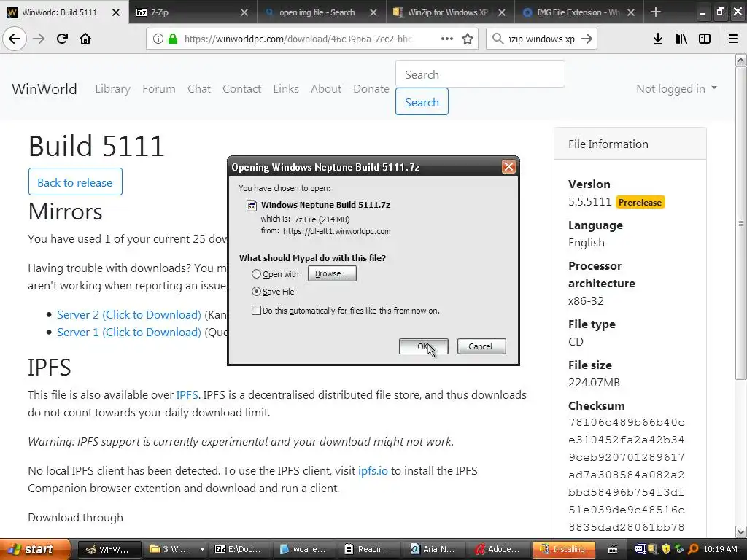Close the WinZip for Windows XP tab
This screenshot has height=560, width=747.
tap(502, 12)
